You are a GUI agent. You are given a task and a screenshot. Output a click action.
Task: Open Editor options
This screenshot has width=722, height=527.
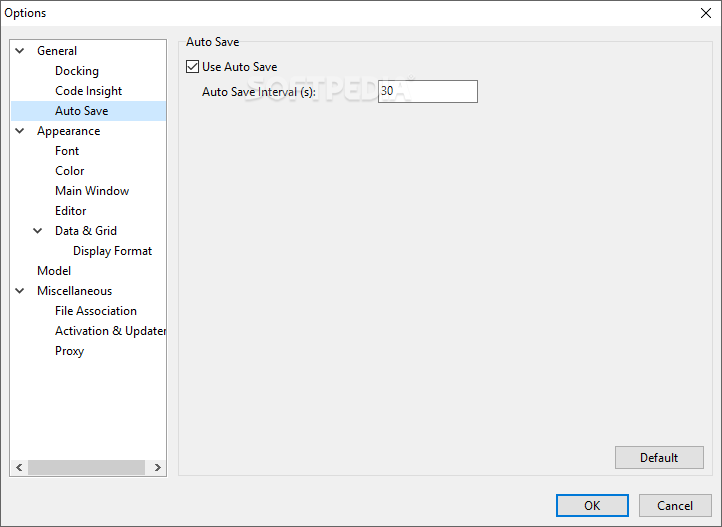tap(71, 211)
